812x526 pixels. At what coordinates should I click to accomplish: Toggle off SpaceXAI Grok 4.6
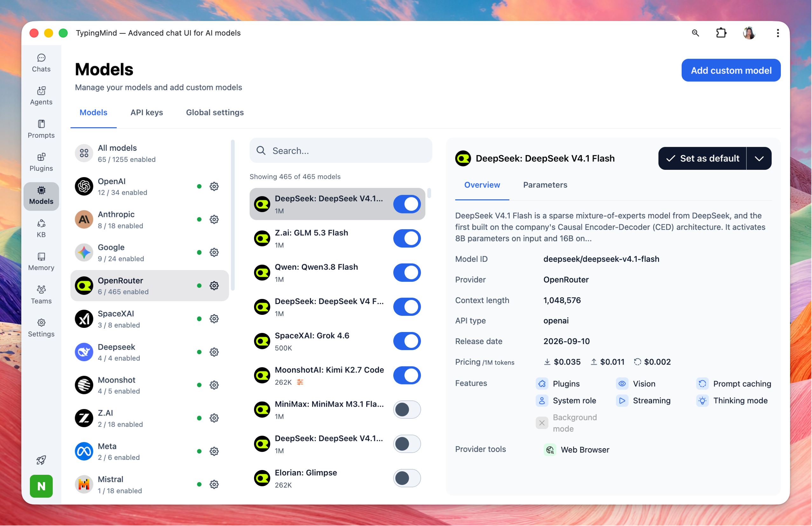(x=407, y=341)
